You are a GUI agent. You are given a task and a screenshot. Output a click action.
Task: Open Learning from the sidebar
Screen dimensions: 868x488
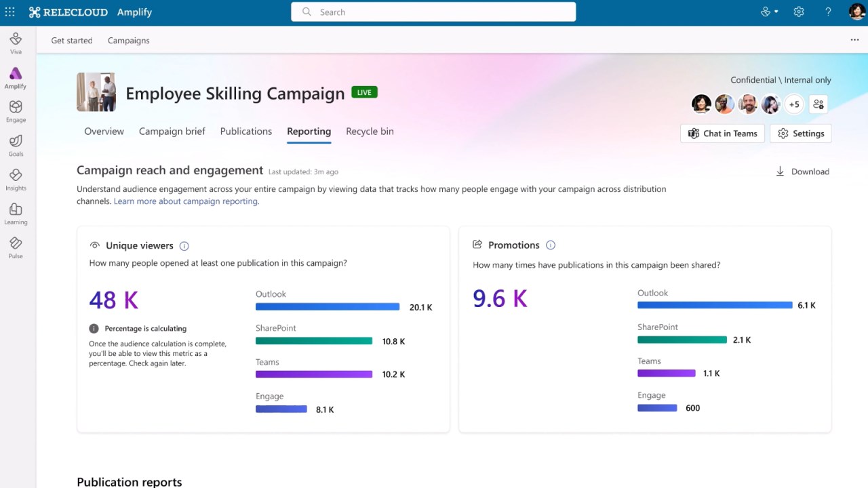16,213
